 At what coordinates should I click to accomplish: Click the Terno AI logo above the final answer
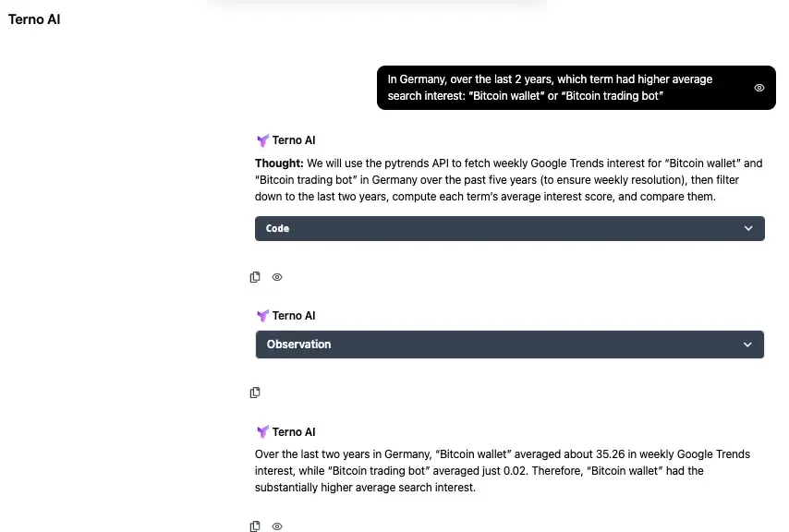(262, 432)
